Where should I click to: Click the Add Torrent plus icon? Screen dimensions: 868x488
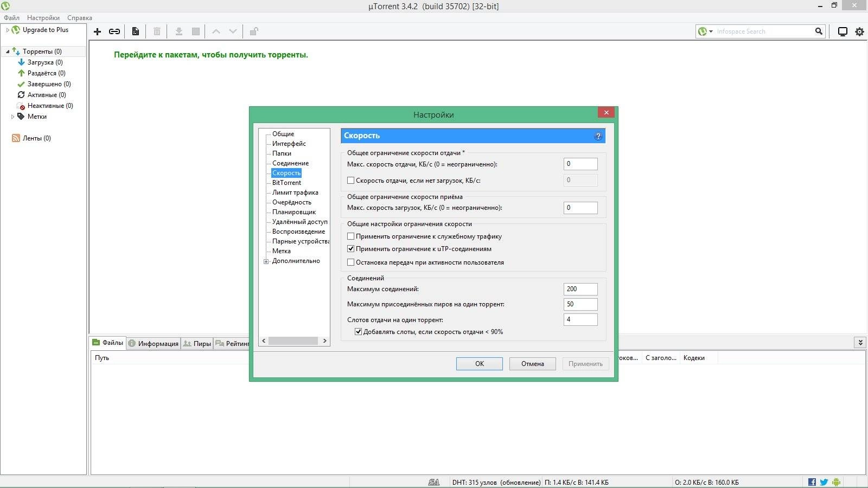tap(98, 31)
